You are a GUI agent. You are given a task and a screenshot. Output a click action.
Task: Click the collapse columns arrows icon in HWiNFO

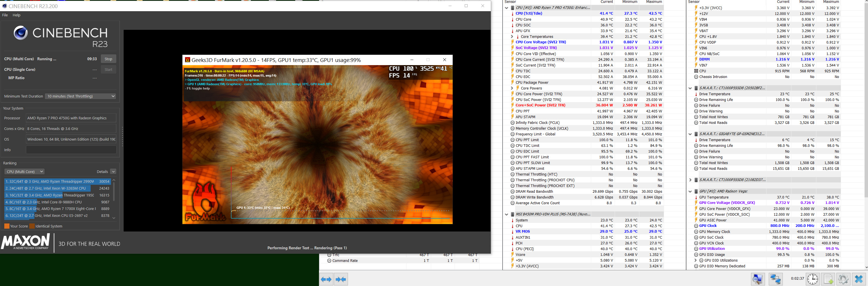click(341, 279)
